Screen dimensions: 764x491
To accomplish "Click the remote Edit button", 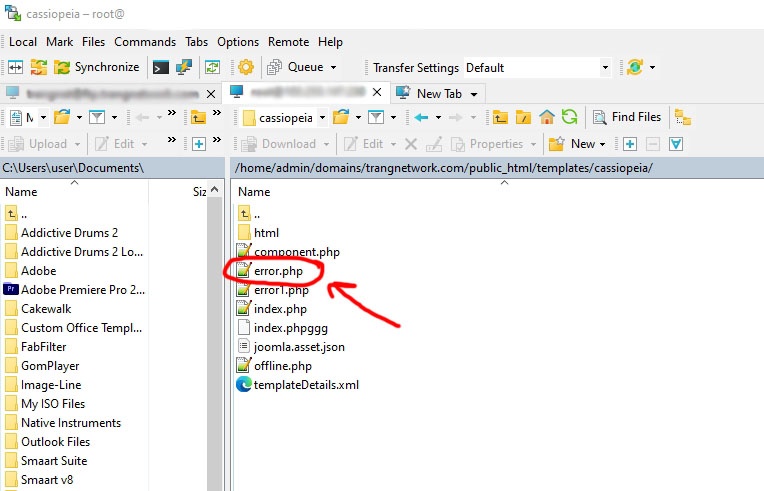I will (363, 144).
